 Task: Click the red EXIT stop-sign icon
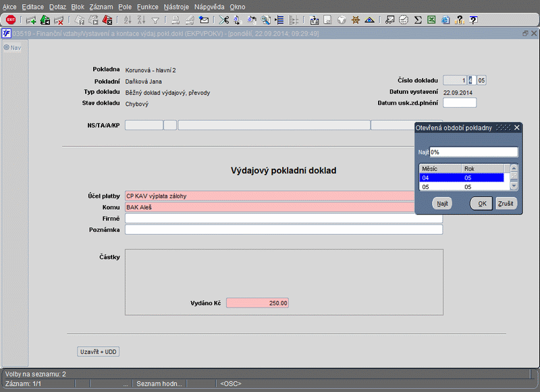point(11,20)
